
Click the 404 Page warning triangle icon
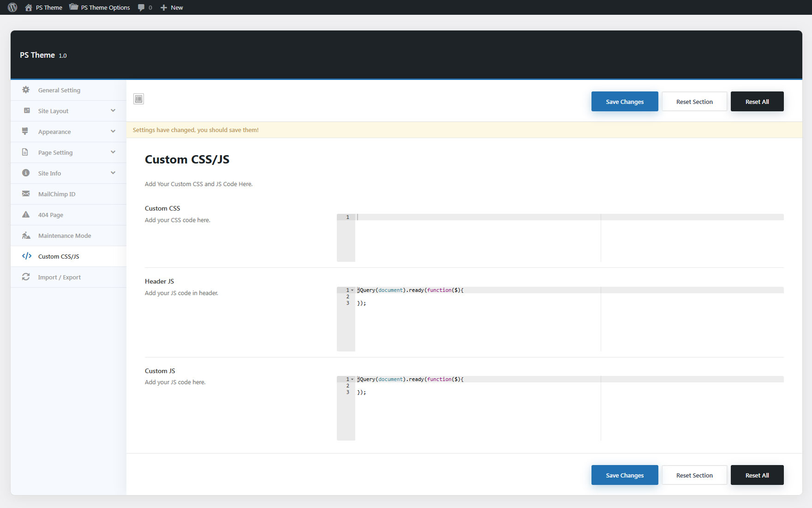(x=26, y=215)
